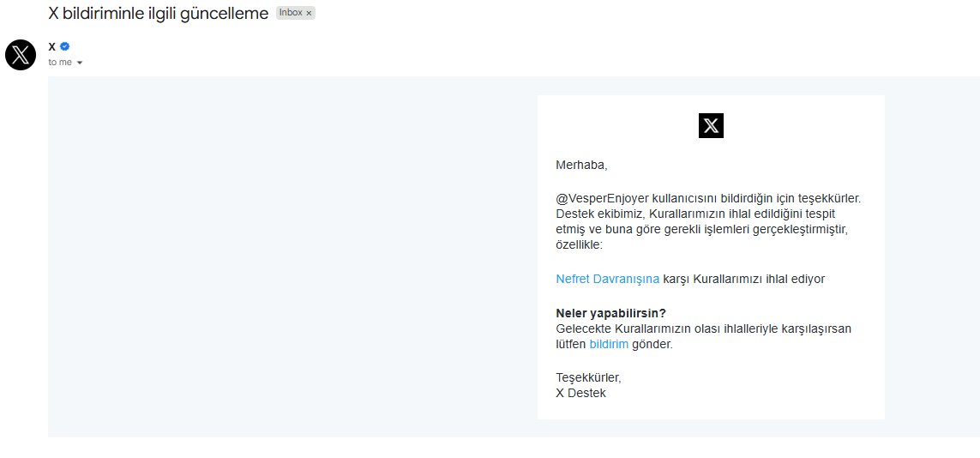Click the 'to me' recipient text
The image size is (980, 458).
60,63
